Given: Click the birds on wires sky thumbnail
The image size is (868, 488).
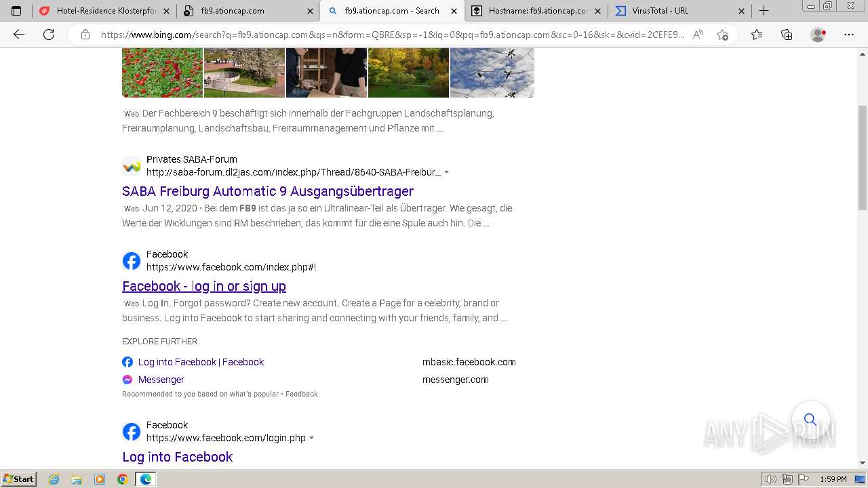Looking at the screenshot, I should click(x=492, y=73).
